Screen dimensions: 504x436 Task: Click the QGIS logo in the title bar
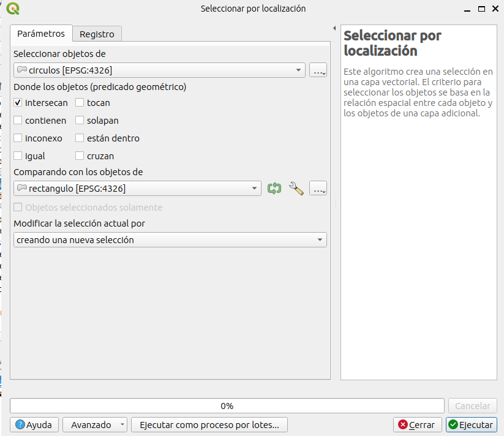coord(12,9)
